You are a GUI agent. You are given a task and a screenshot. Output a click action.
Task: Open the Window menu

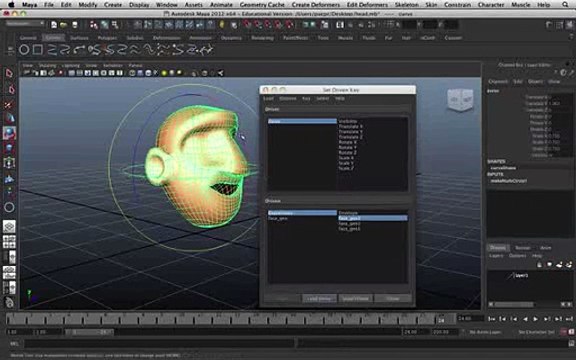(x=167, y=5)
